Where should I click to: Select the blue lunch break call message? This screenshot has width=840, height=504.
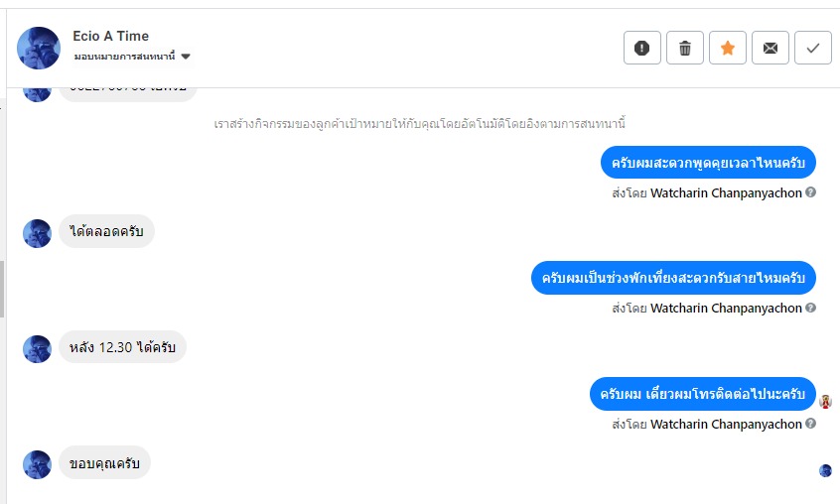coord(673,278)
